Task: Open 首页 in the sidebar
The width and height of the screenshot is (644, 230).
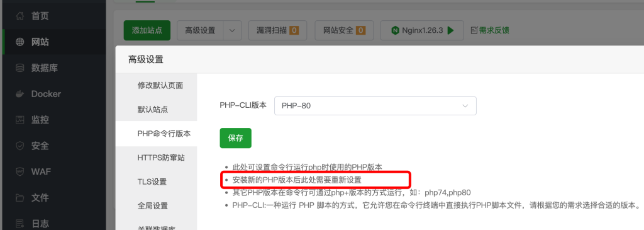Action: coord(54,16)
